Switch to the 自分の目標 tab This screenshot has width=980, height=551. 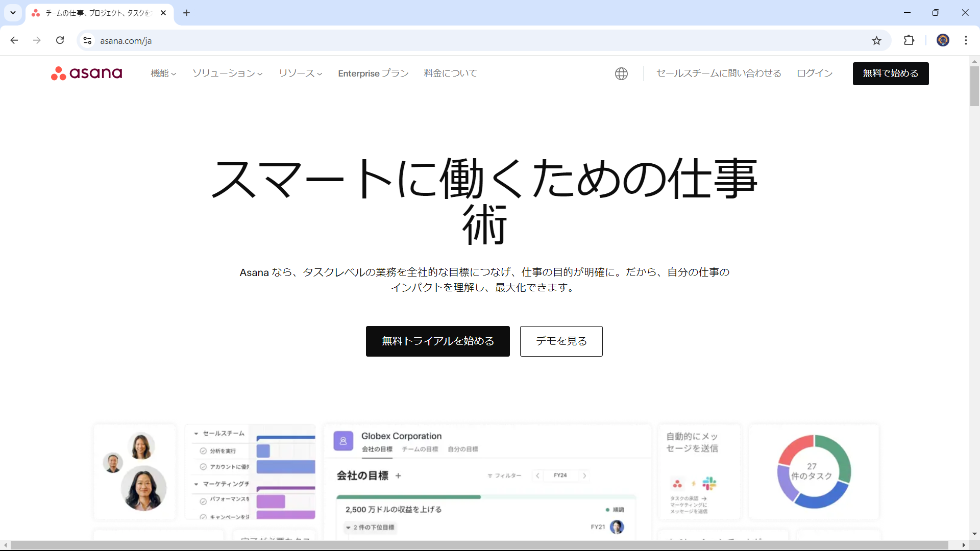coord(463,449)
